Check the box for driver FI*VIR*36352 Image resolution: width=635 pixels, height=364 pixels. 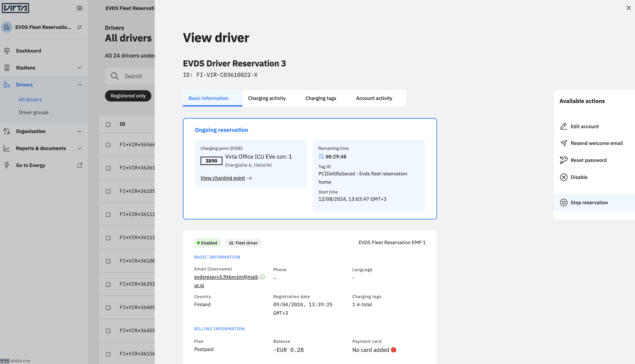pos(108,284)
